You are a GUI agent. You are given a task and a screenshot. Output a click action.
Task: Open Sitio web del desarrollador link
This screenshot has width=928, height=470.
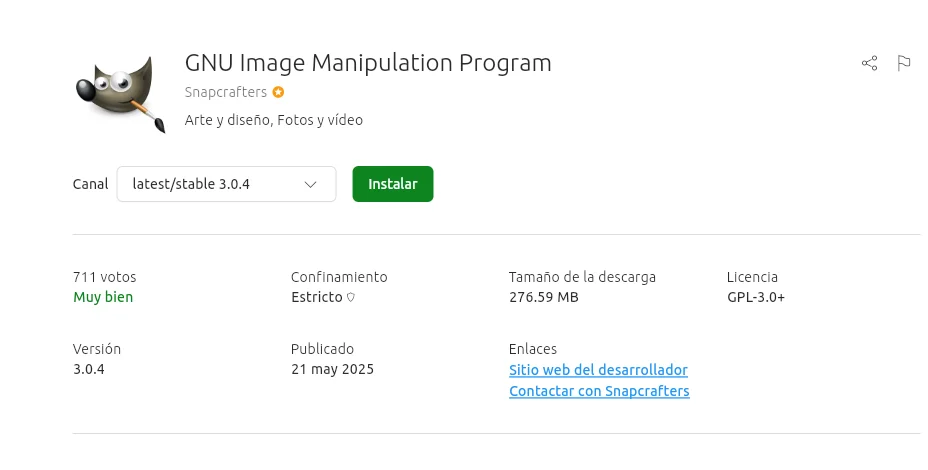[598, 370]
